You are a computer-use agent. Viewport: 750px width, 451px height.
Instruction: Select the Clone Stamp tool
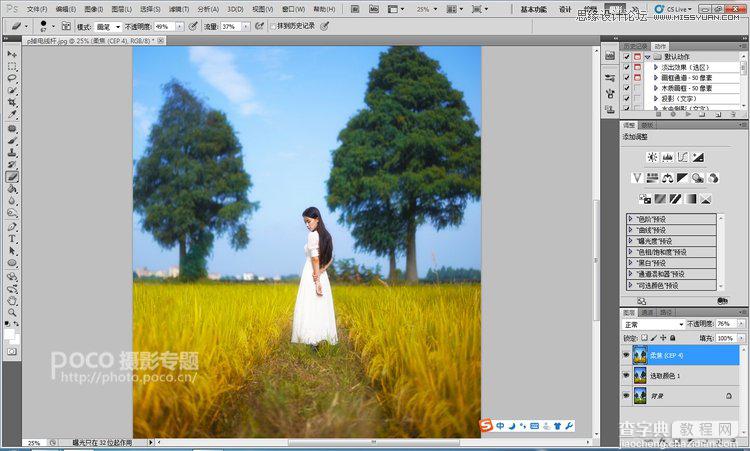pos(12,153)
